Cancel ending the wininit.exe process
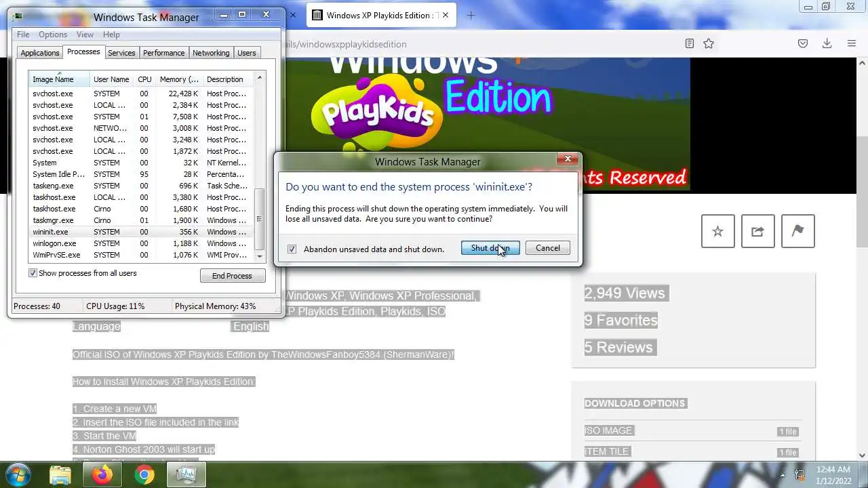The height and width of the screenshot is (488, 868). [x=548, y=248]
